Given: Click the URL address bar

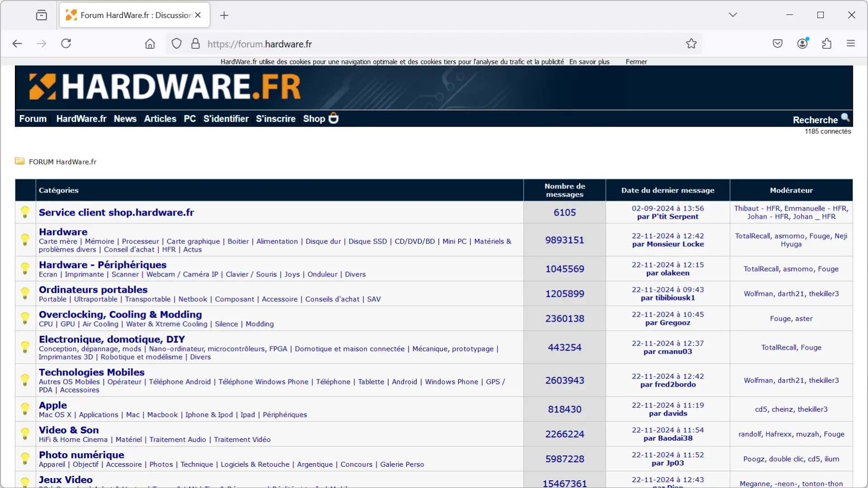Looking at the screenshot, I should (434, 44).
